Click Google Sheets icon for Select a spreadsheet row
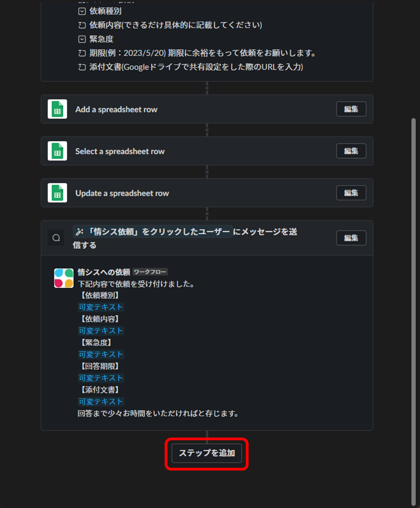The height and width of the screenshot is (508, 420). (x=57, y=151)
